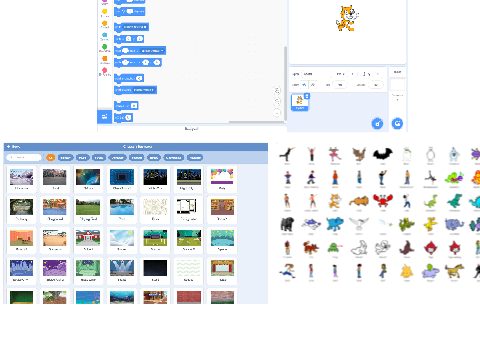Open dropdown on the point towards block
Screen dimensions: 480x360
(144, 90)
